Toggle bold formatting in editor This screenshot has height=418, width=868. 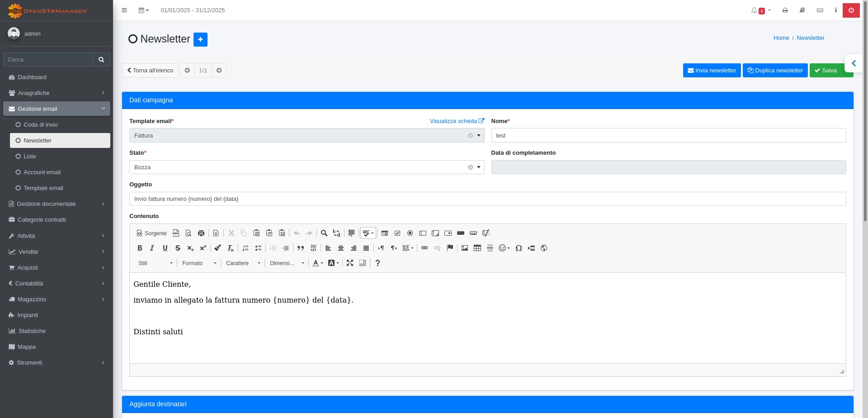click(x=140, y=248)
